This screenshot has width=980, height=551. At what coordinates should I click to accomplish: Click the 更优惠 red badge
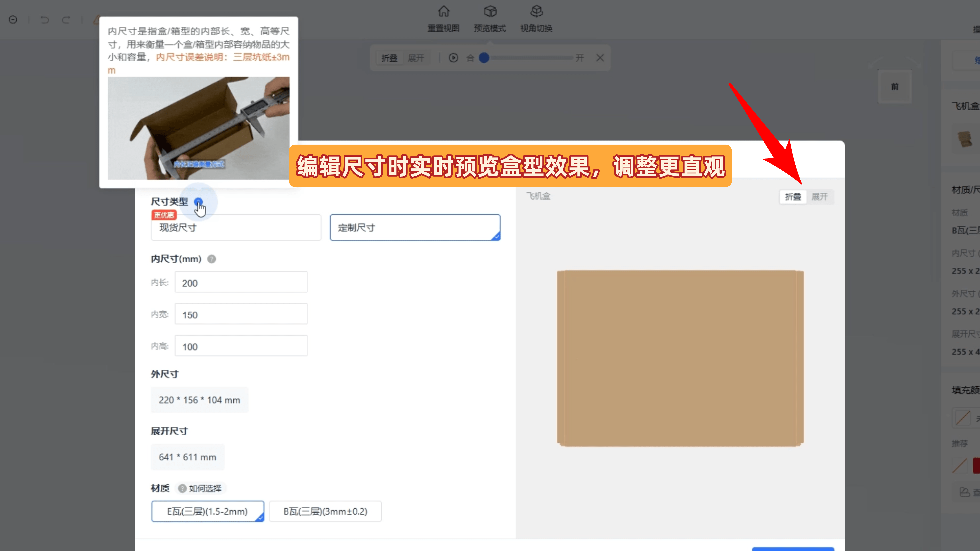tap(164, 215)
